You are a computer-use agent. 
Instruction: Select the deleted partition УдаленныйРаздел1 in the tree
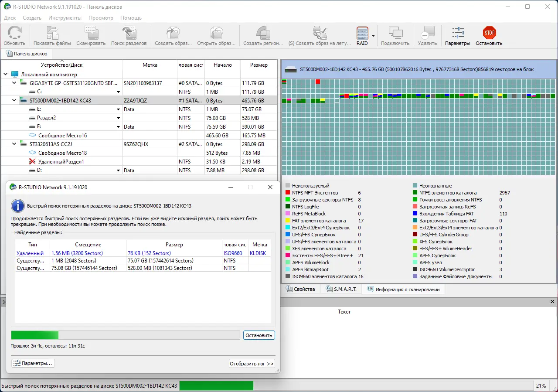(61, 162)
